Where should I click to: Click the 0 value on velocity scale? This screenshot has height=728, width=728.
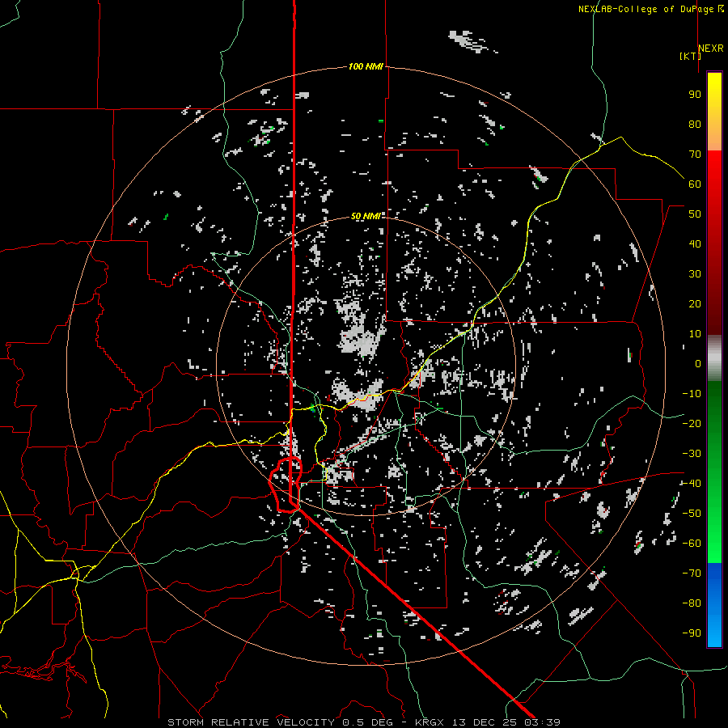[x=698, y=364]
